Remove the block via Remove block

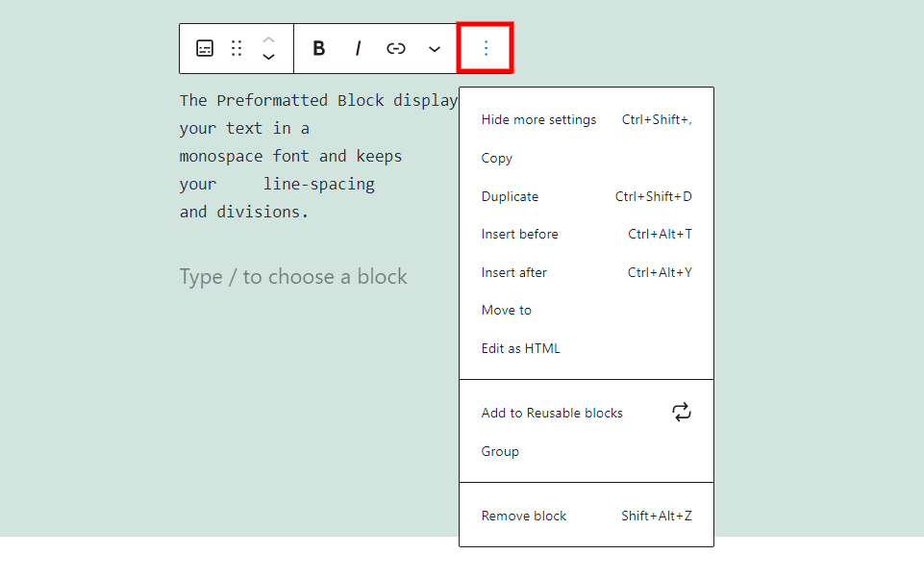coord(523,516)
